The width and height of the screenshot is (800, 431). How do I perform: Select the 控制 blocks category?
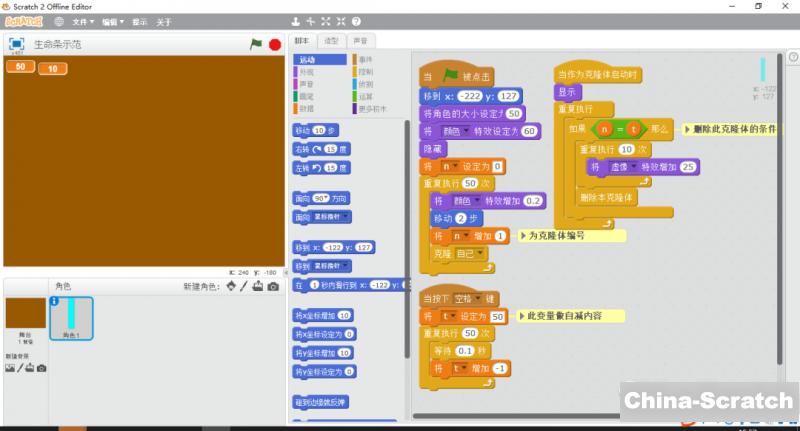tap(365, 72)
